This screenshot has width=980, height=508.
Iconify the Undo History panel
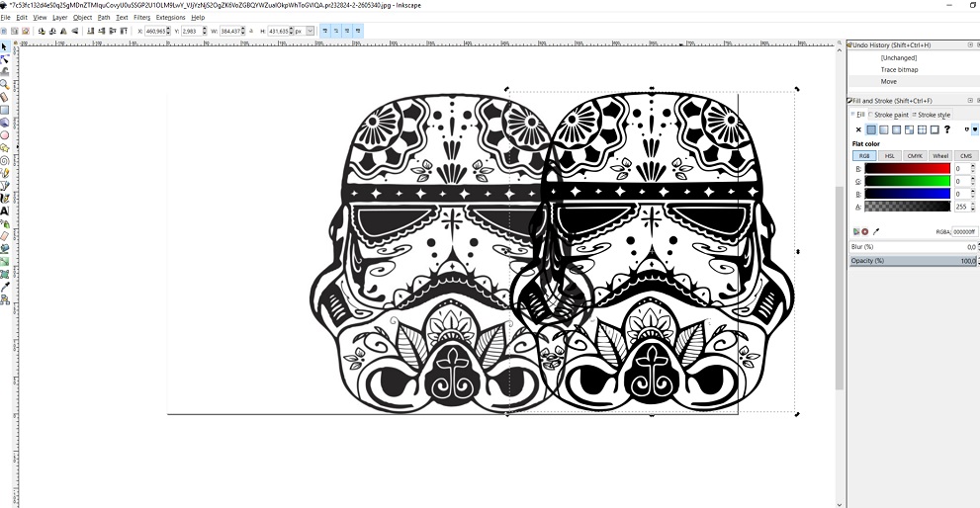tap(970, 45)
